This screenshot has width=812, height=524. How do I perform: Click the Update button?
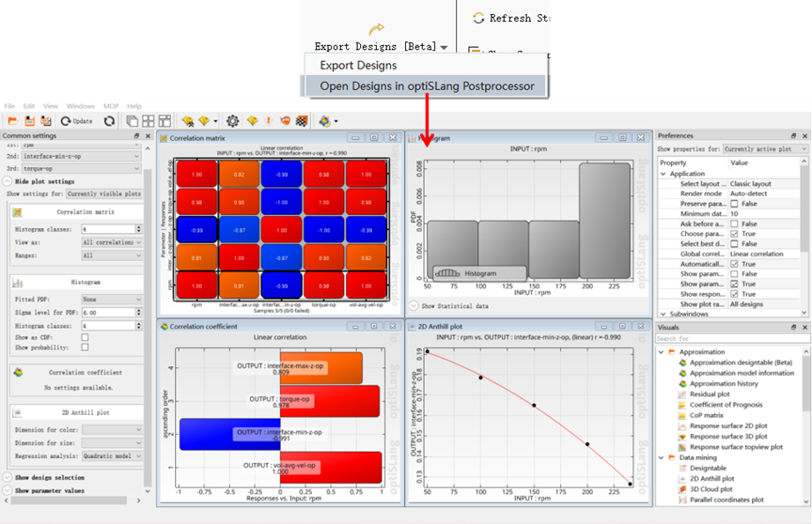(x=77, y=121)
